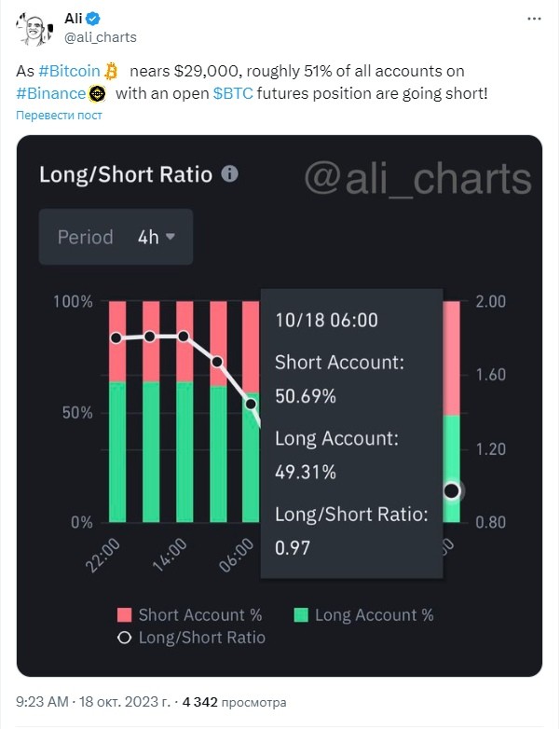Open the three-dot more options menu
This screenshot has height=729, width=560.
click(534, 19)
